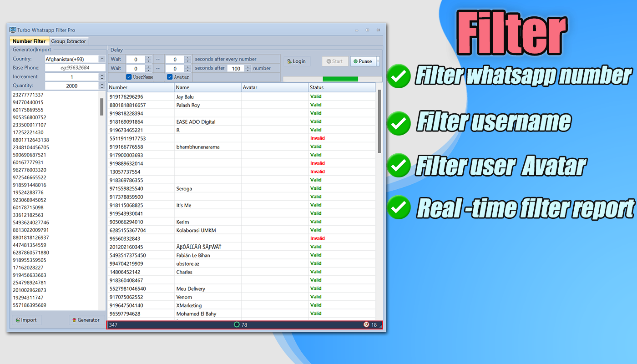The image size is (637, 364).
Task: Toggle the Avatar checkbox
Action: click(170, 77)
